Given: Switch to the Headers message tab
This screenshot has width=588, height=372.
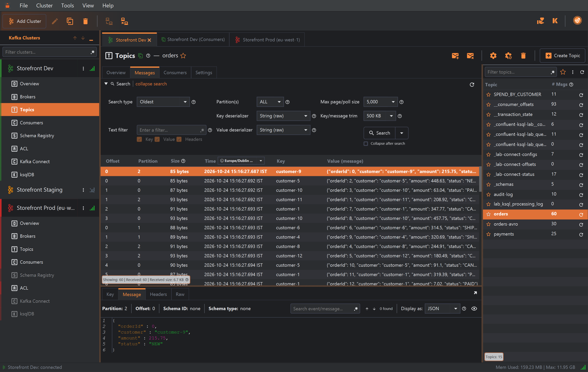Looking at the screenshot, I should [158, 294].
